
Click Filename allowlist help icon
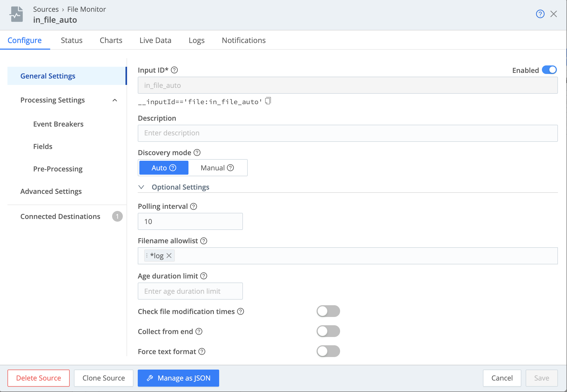[x=204, y=241]
